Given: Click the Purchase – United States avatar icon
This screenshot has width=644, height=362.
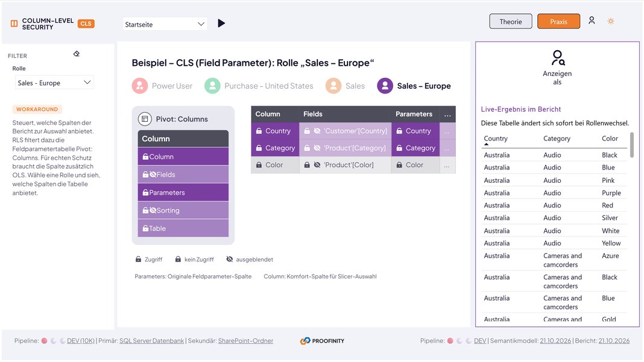Looking at the screenshot, I should click(x=212, y=86).
